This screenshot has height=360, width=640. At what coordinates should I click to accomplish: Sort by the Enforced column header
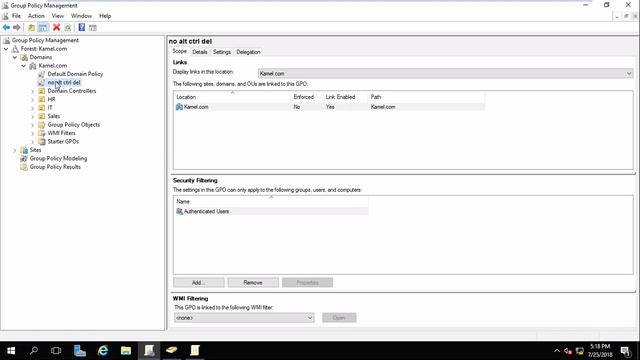coord(307,97)
